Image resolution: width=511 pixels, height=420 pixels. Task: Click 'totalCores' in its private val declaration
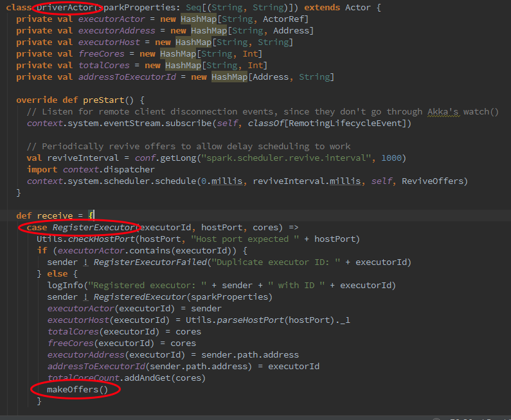[x=104, y=66]
